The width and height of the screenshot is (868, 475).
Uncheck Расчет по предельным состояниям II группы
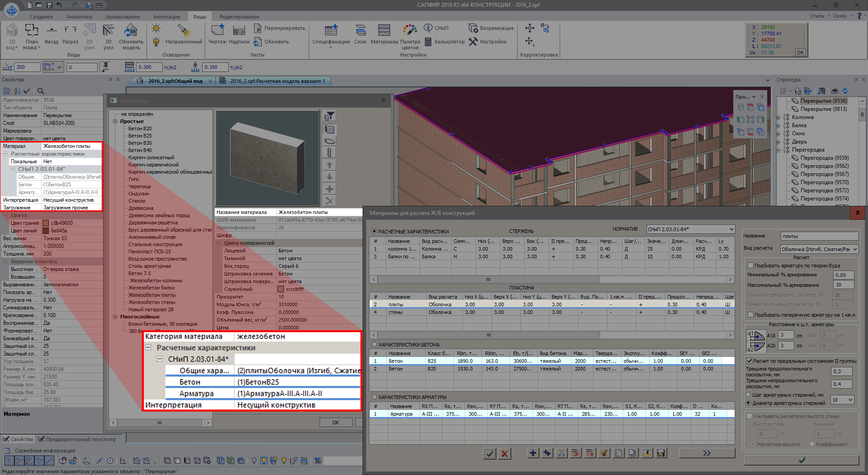pos(750,361)
